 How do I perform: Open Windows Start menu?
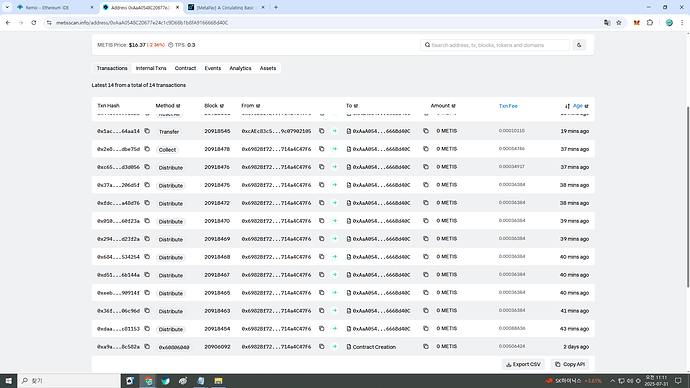pyautogui.click(x=8, y=381)
